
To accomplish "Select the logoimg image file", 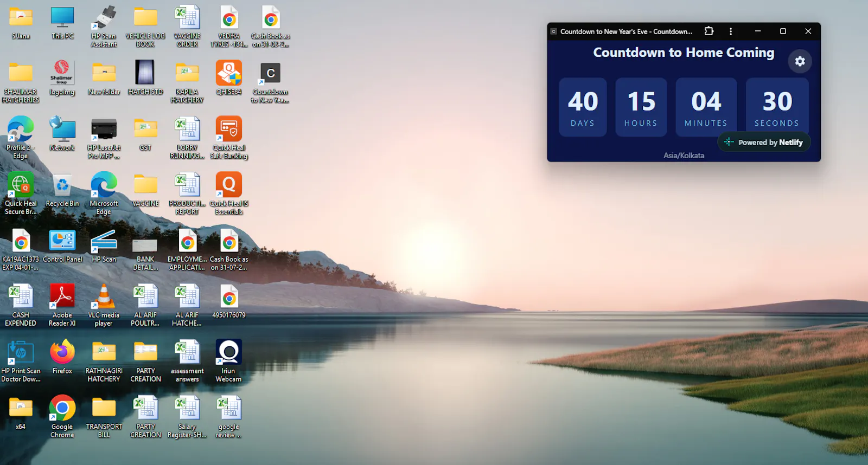I will (62, 79).
